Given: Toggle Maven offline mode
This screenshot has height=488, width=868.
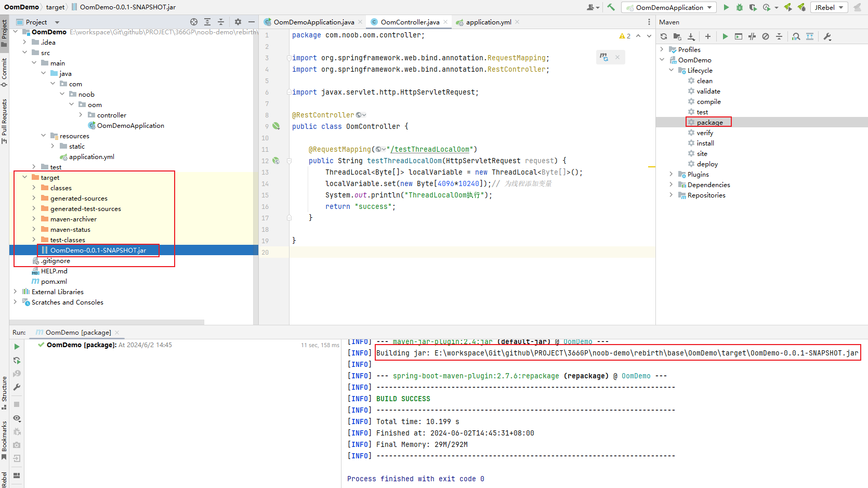Looking at the screenshot, I should [x=752, y=36].
